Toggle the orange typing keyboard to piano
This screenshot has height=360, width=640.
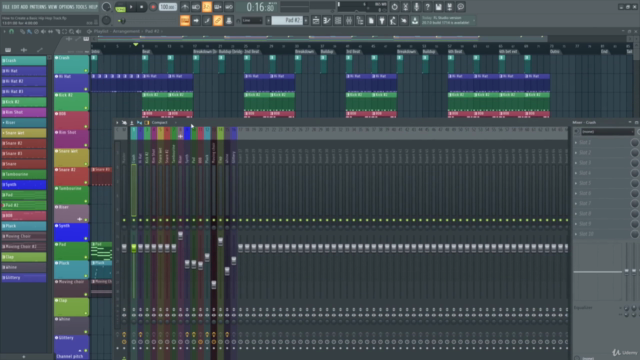pyautogui.click(x=185, y=20)
